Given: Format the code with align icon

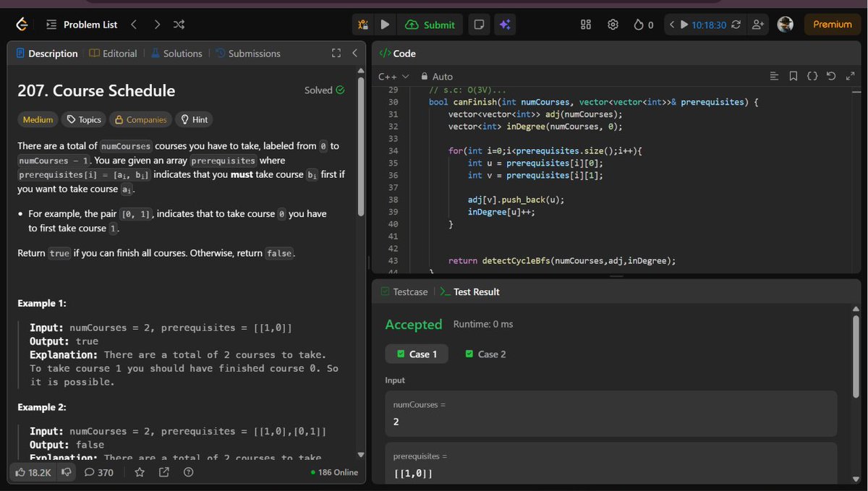Looking at the screenshot, I should pos(774,76).
